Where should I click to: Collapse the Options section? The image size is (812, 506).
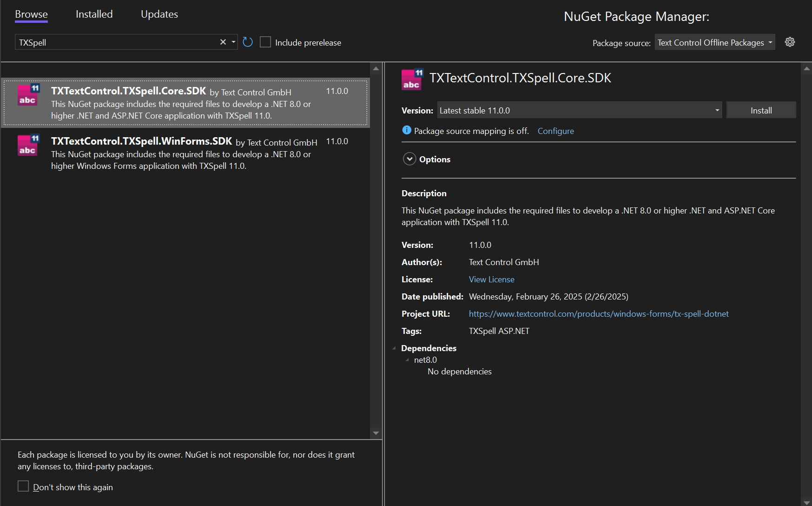[x=409, y=159]
